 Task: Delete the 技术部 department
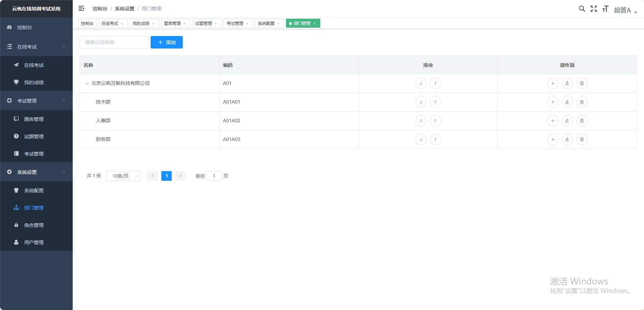pyautogui.click(x=582, y=102)
